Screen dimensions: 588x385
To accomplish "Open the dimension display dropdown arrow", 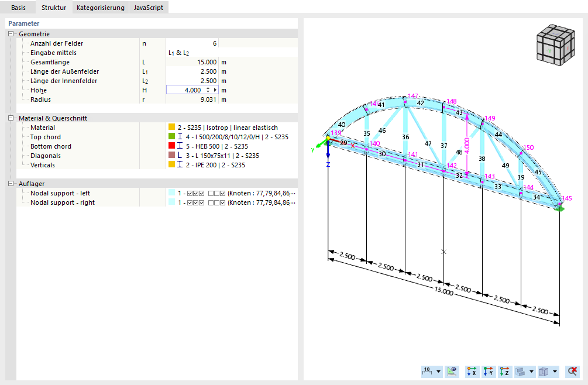I will click(x=438, y=372).
